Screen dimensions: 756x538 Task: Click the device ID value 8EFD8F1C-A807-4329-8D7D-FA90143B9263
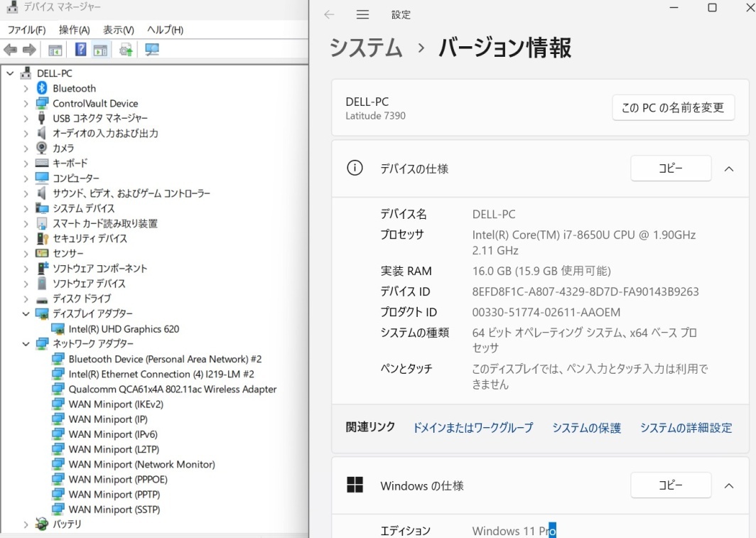pos(585,291)
